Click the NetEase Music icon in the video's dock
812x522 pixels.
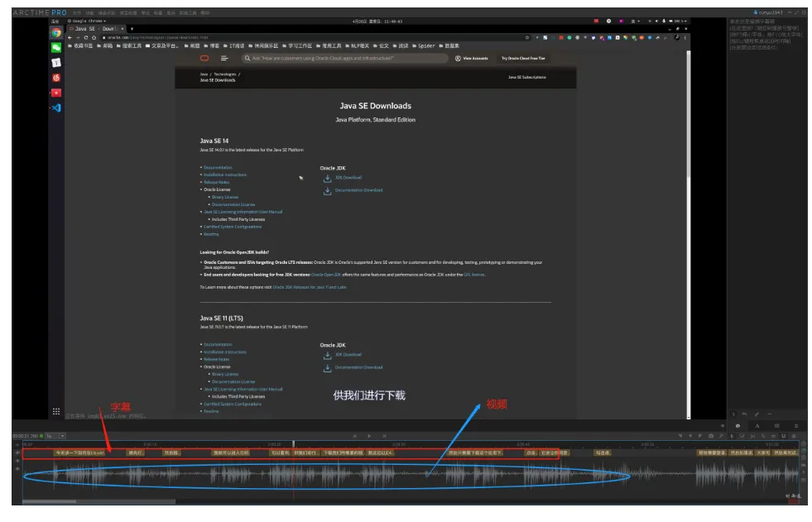pyautogui.click(x=56, y=78)
